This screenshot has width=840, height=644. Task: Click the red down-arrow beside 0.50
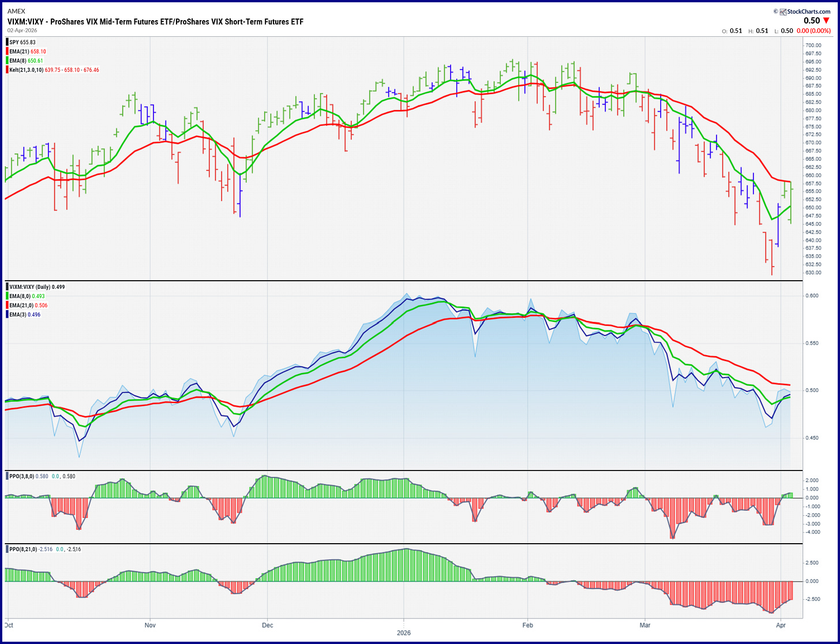pos(826,21)
